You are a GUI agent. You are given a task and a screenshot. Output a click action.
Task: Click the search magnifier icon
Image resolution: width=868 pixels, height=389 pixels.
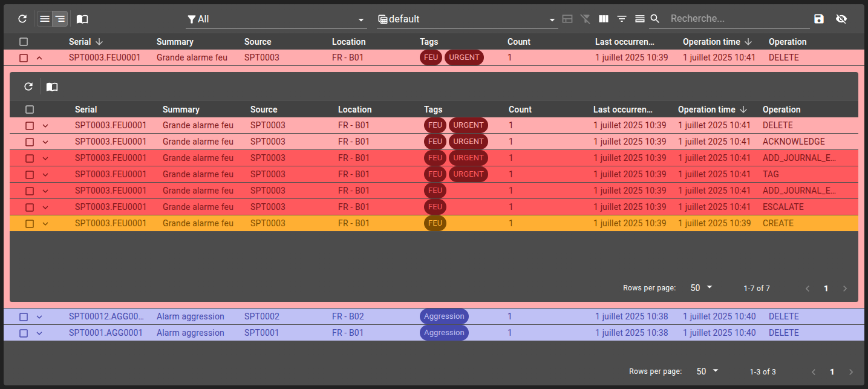click(655, 19)
